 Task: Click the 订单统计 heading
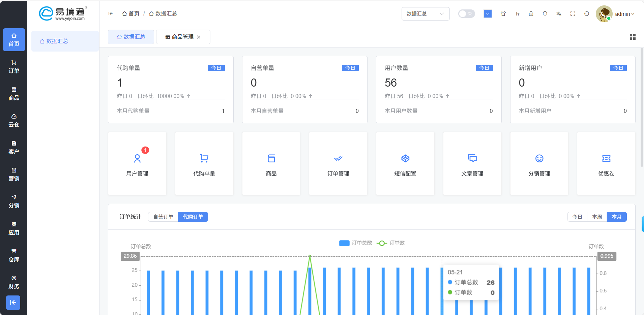(x=130, y=217)
